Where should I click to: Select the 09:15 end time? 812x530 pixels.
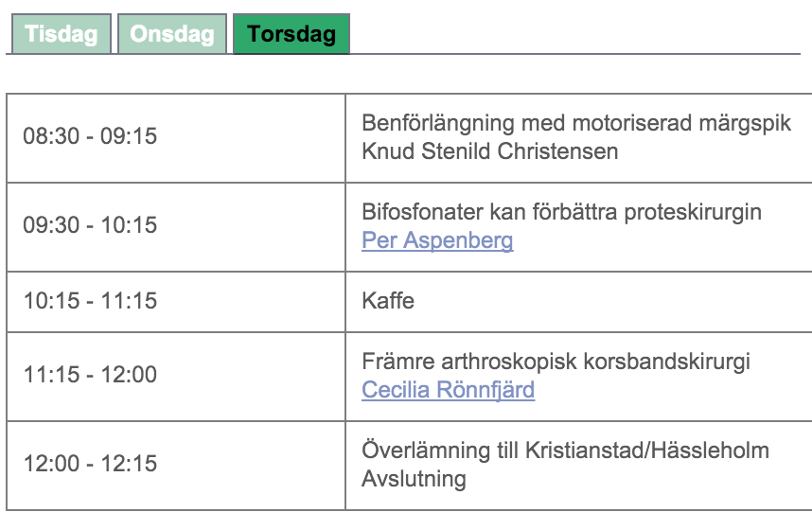pos(129,136)
